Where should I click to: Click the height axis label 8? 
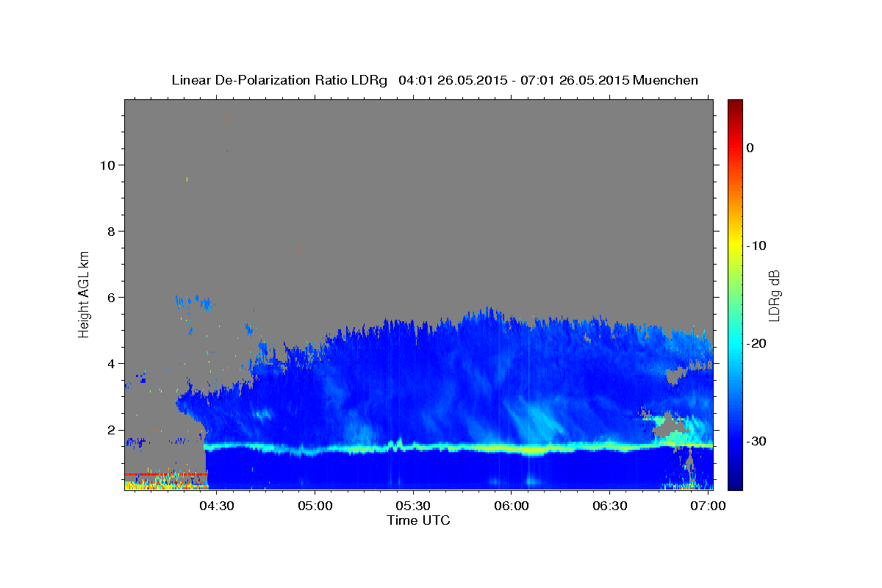click(110, 231)
